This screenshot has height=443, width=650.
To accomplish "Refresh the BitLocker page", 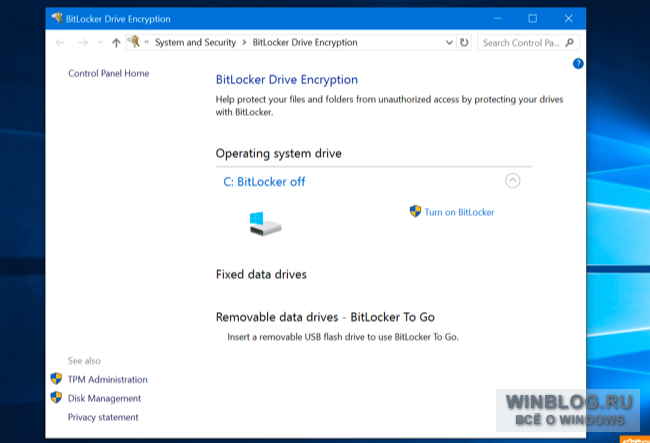I will 464,42.
